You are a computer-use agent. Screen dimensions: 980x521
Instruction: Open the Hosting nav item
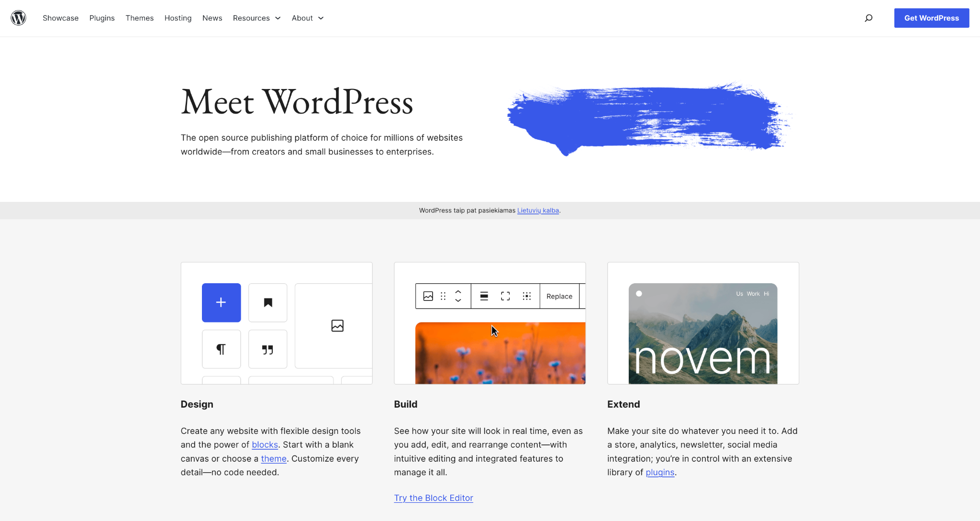coord(178,18)
